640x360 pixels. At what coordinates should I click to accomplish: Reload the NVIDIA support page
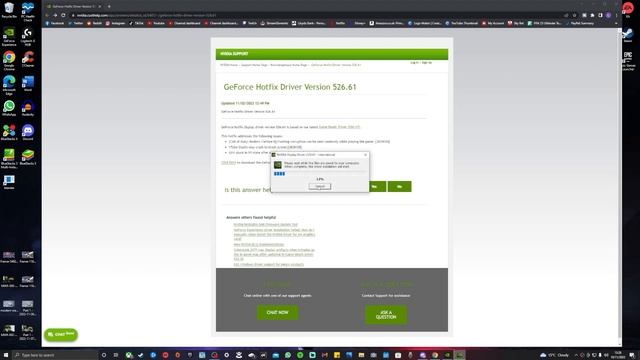pos(63,15)
